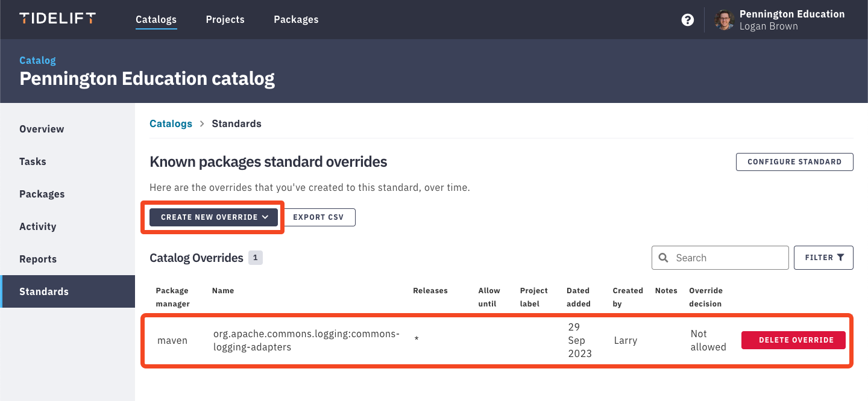This screenshot has height=401, width=868.
Task: Open the help question mark icon
Action: [687, 20]
